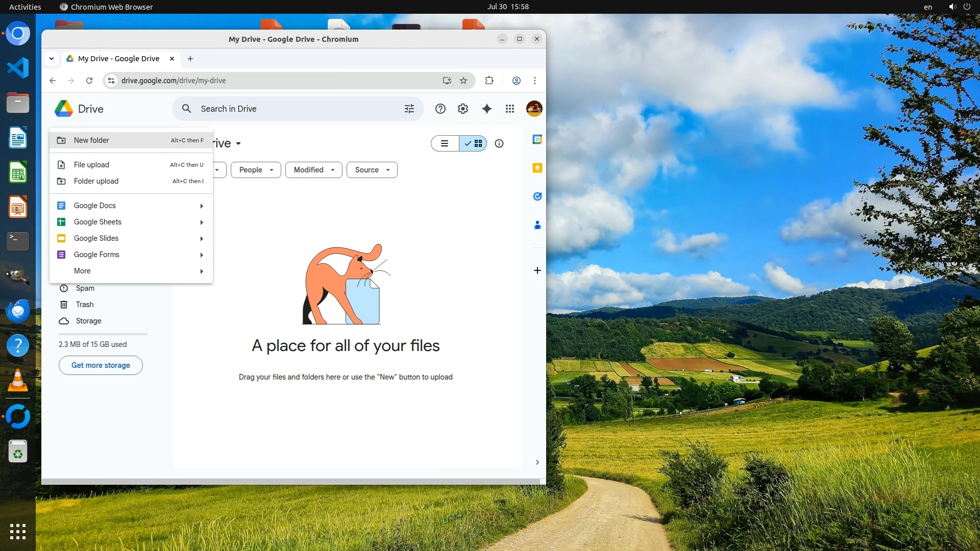Choose New folder from menu
Image resolution: width=980 pixels, height=551 pixels.
click(91, 140)
